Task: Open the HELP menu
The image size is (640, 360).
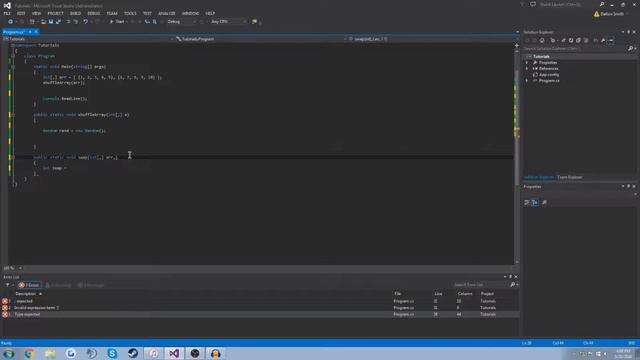Action: click(210, 13)
